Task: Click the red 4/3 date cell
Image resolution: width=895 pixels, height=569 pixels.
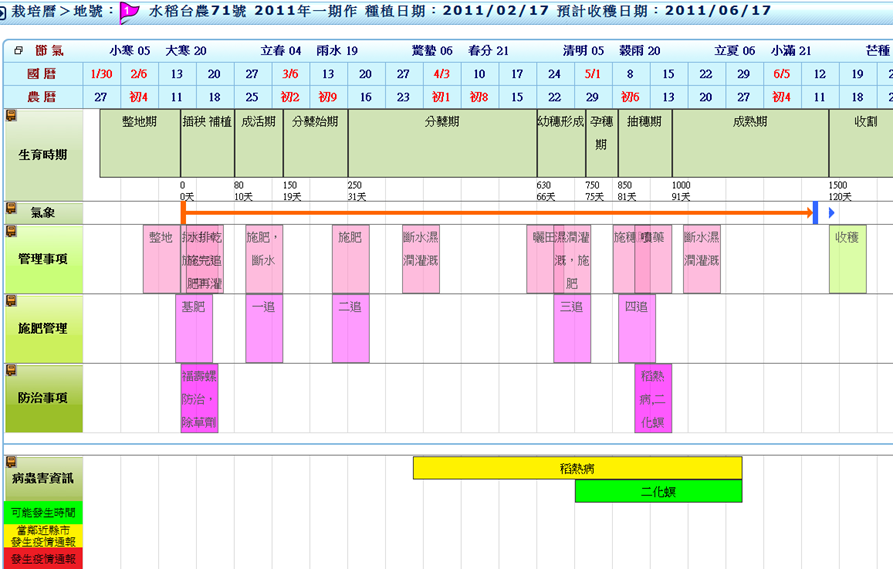Action: (441, 74)
